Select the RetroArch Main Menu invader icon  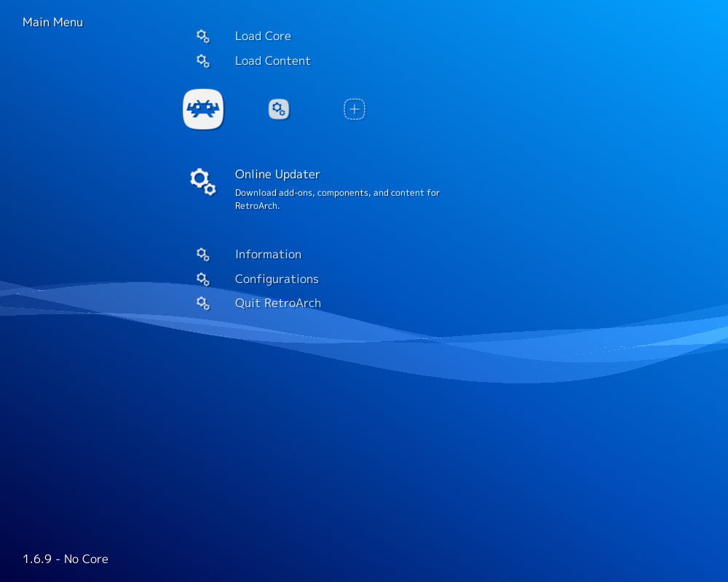coord(203,109)
